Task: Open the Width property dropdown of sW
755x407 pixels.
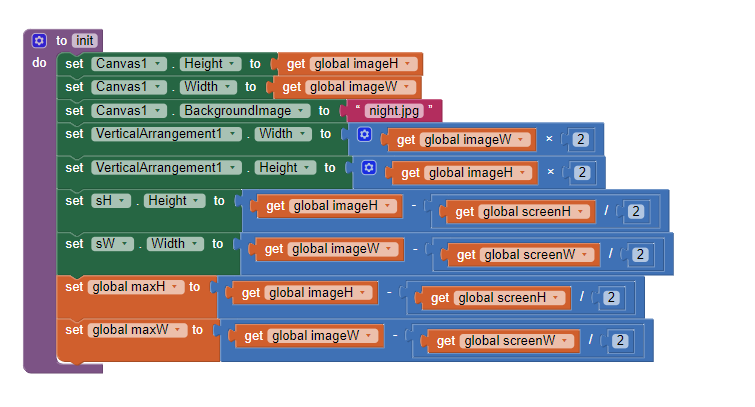Action: pos(175,244)
